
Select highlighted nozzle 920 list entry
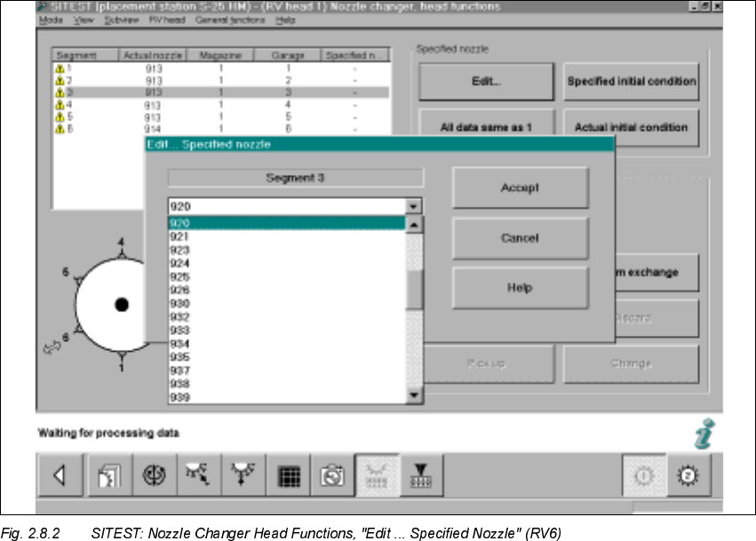click(287, 223)
